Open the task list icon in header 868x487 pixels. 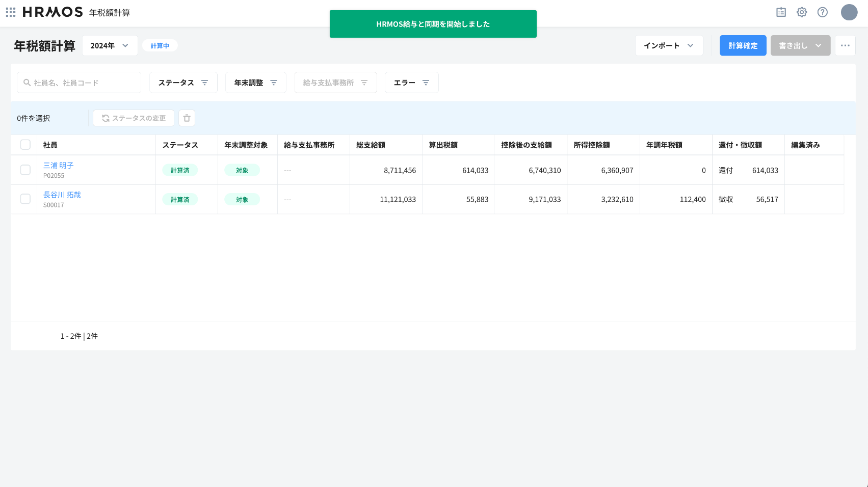pyautogui.click(x=781, y=12)
